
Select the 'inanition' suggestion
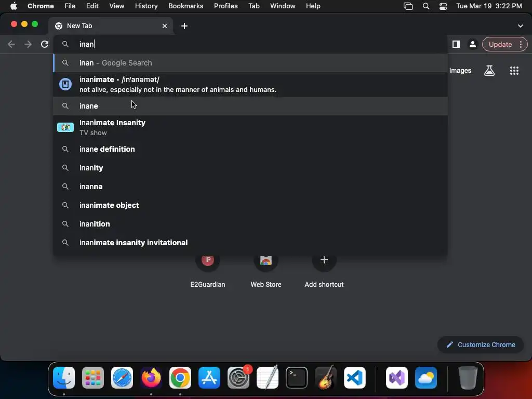250,223
